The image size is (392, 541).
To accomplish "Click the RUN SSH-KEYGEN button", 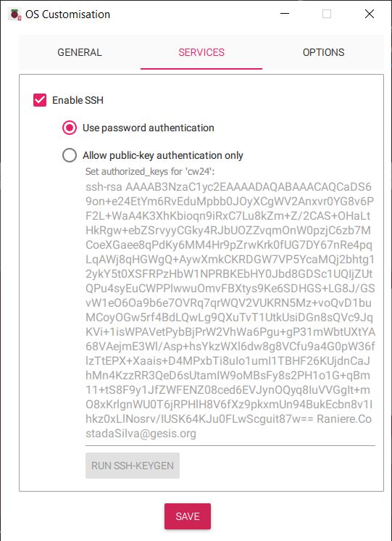I will click(x=133, y=466).
